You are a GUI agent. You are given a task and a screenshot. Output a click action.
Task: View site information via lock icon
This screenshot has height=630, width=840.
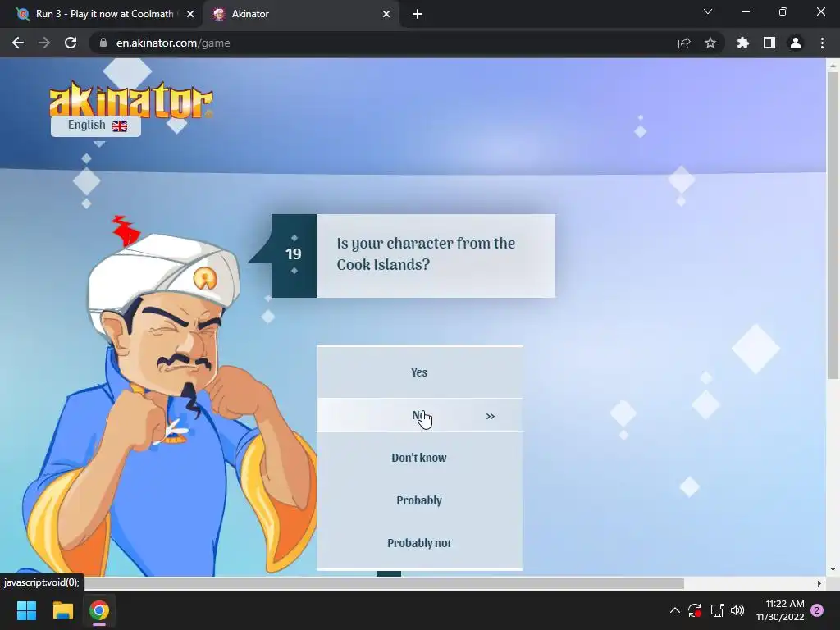tap(103, 43)
